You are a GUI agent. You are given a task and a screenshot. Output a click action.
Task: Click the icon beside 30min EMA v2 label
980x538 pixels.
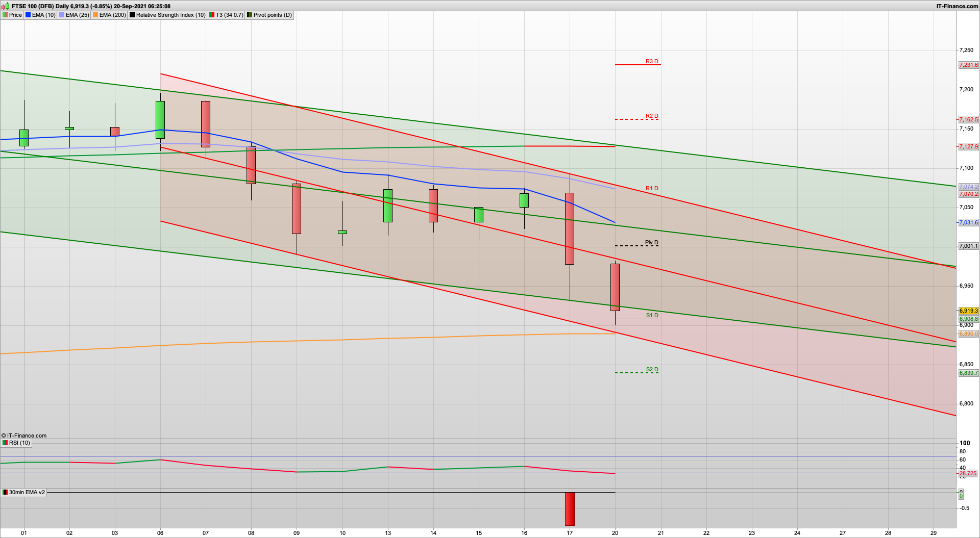pos(5,493)
